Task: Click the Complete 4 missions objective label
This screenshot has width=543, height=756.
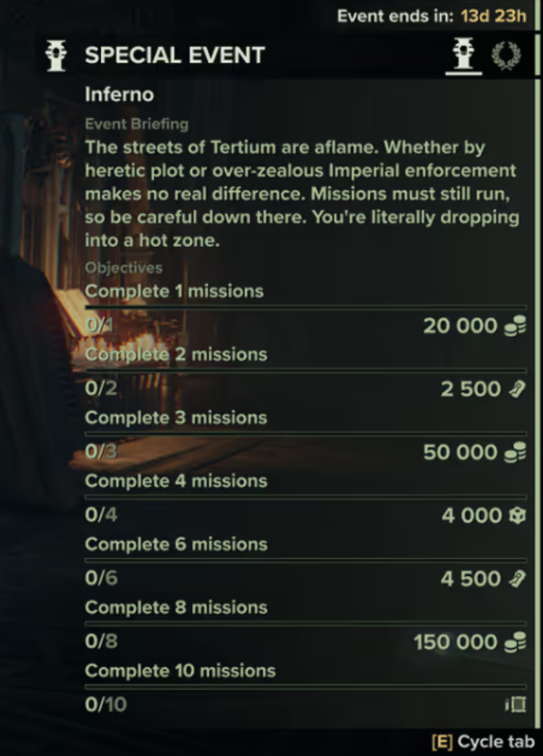Action: tap(176, 481)
